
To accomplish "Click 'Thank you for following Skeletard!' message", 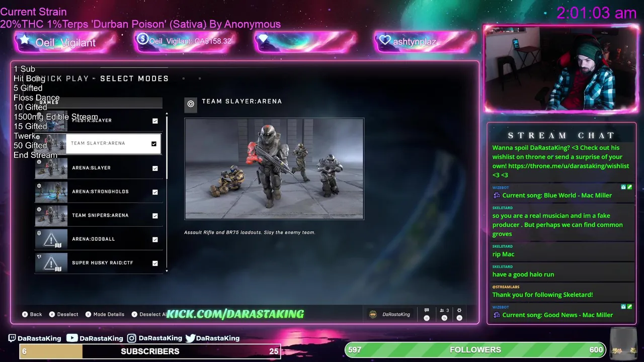I will pos(542,295).
